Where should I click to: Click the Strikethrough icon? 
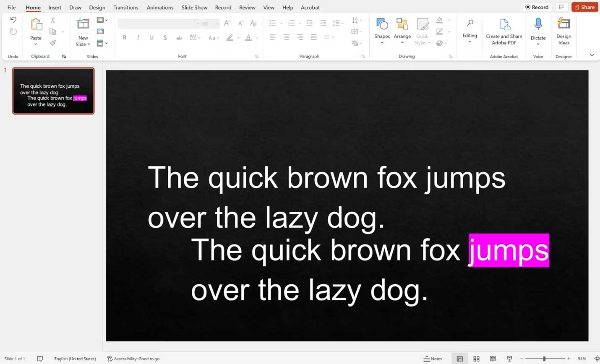179,37
